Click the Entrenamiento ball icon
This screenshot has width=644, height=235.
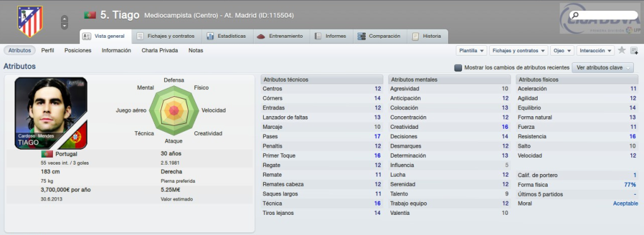point(261,36)
